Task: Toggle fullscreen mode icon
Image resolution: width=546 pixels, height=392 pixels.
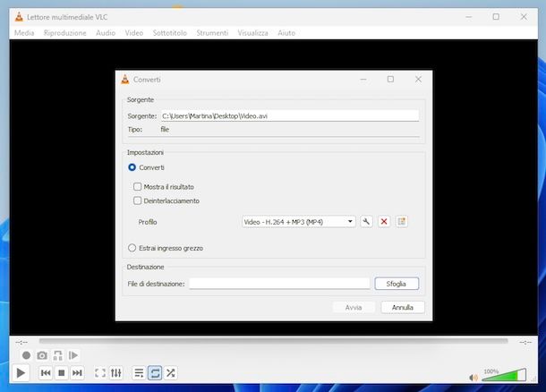Action: point(100,373)
